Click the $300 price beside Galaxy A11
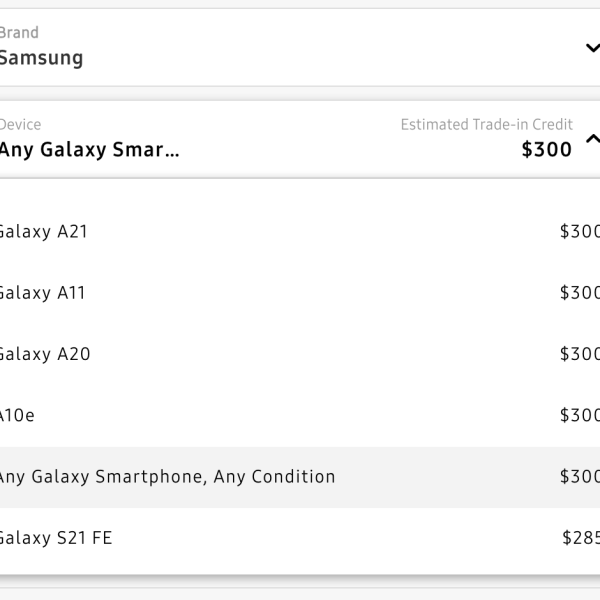This screenshot has height=600, width=600. coord(580,293)
